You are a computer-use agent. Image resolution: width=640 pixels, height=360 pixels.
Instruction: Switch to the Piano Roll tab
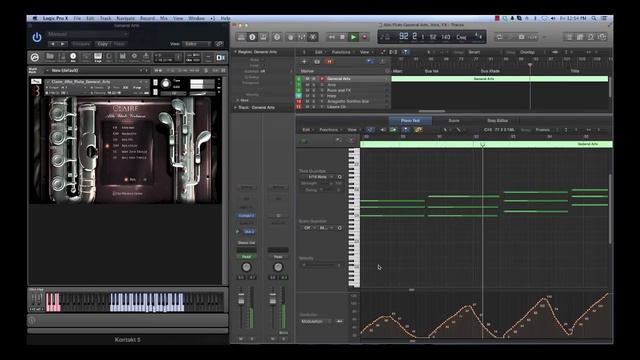point(410,121)
